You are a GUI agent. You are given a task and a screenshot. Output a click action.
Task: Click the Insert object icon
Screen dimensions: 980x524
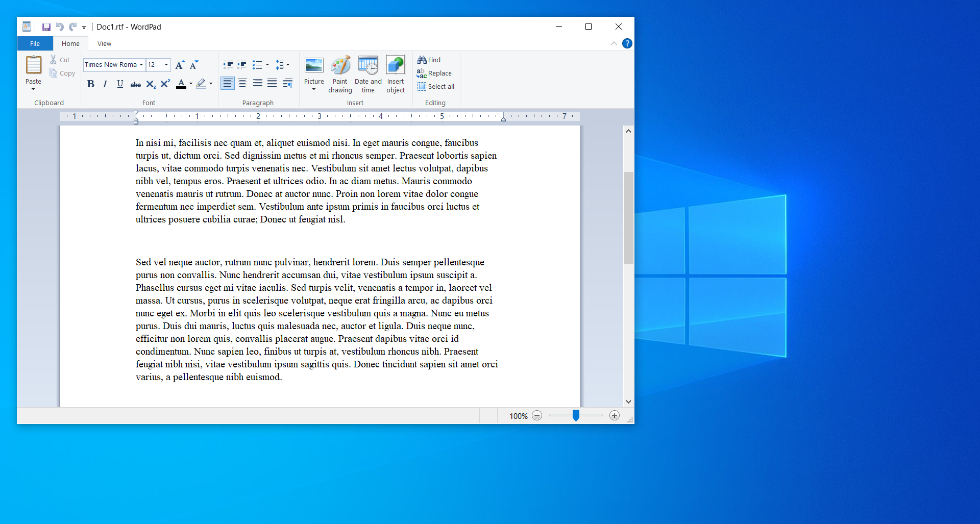coord(396,74)
